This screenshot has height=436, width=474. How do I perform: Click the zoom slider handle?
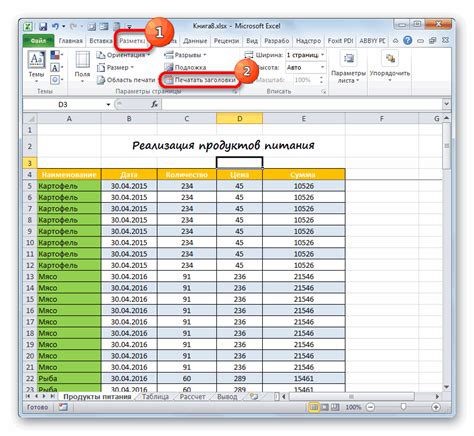tap(403, 407)
